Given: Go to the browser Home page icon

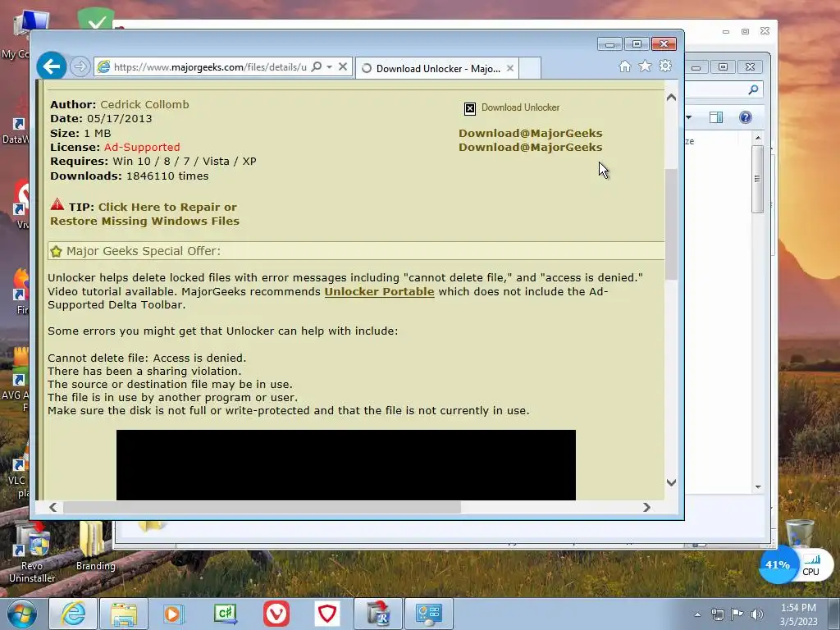Looking at the screenshot, I should pyautogui.click(x=624, y=66).
